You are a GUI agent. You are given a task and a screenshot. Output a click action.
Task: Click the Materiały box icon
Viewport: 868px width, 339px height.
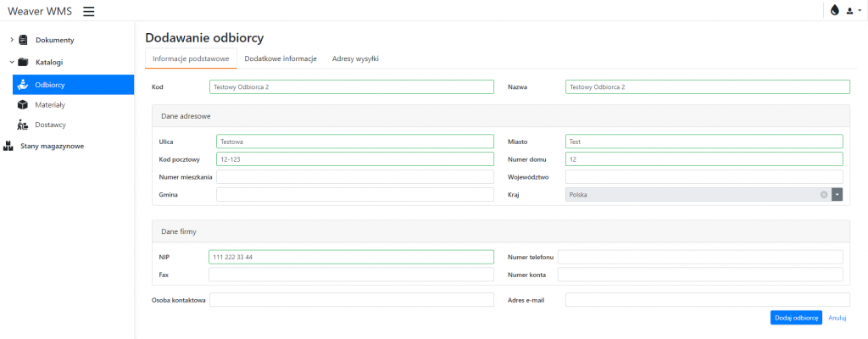coord(23,105)
